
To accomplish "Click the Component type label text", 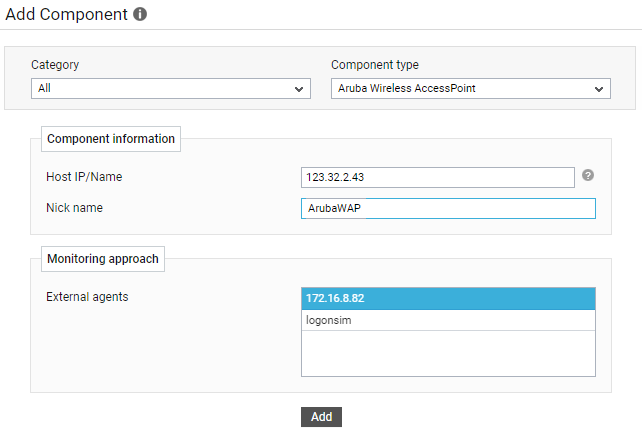I will pyautogui.click(x=375, y=65).
